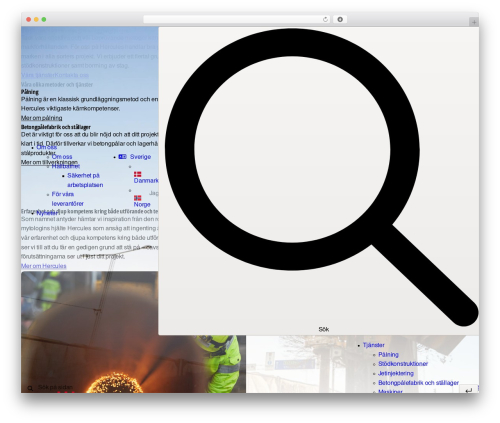Image resolution: width=500 pixels, height=423 pixels.
Task: Click the enter arrow icon at bottom right
Action: point(469,390)
